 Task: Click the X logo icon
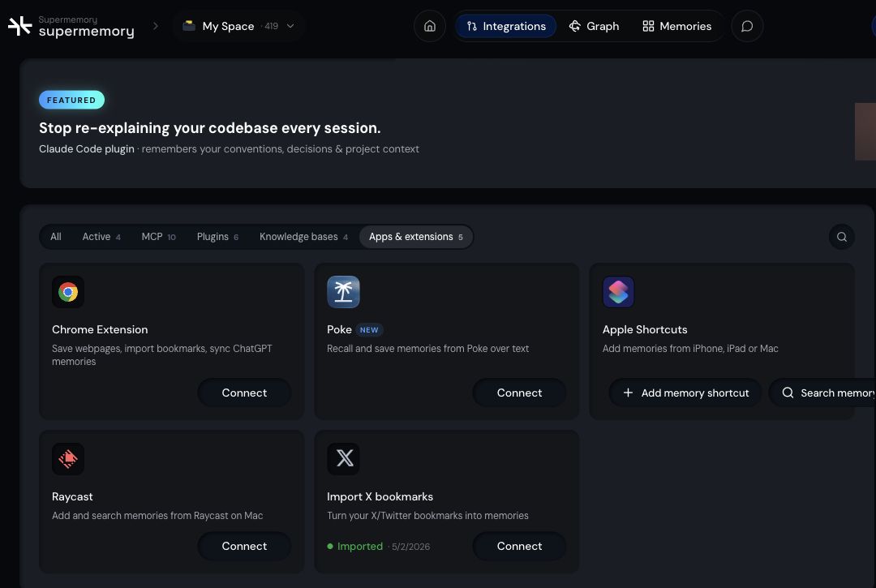pos(343,459)
